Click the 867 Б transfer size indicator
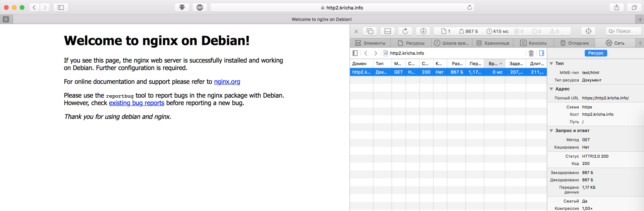644x211 pixels. pyautogui.click(x=468, y=31)
